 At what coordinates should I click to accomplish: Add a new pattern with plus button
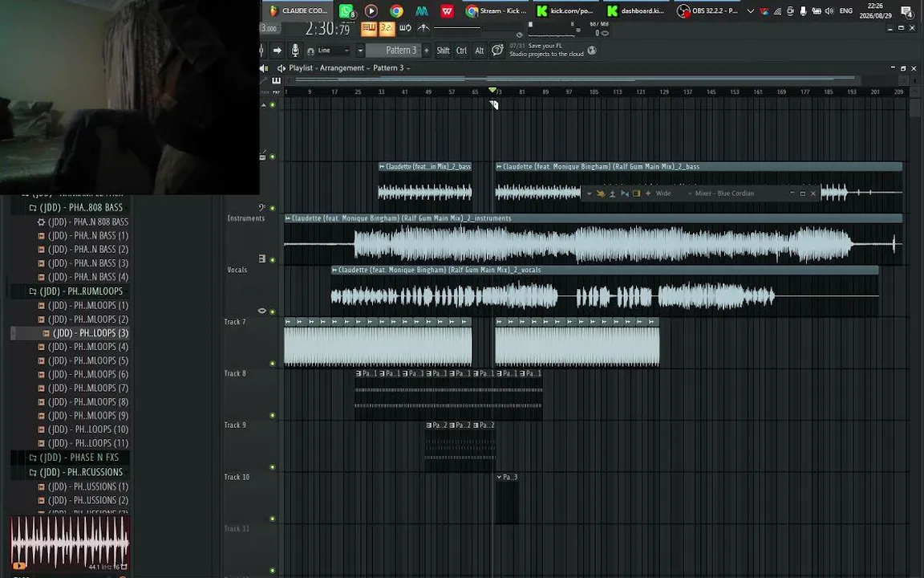pos(427,50)
